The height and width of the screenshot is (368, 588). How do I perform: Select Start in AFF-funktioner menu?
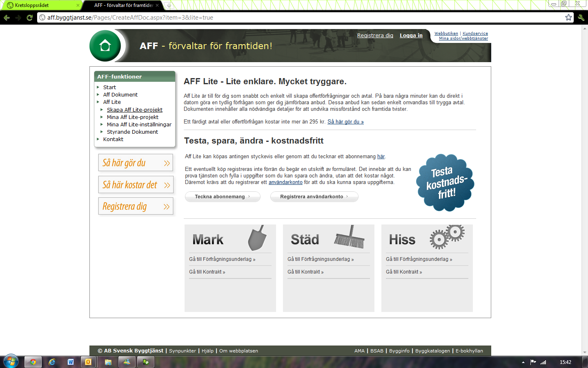pos(109,88)
